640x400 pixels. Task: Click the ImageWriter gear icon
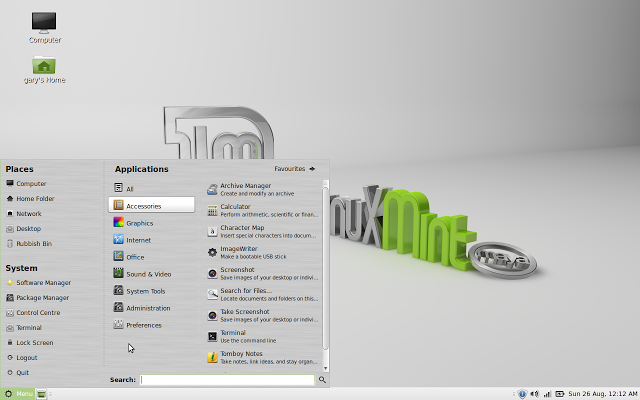pos(212,252)
